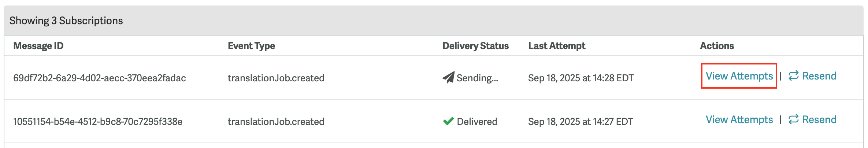The image size is (868, 148).
Task: Open View Attempts for message 69df72b2
Action: 739,76
